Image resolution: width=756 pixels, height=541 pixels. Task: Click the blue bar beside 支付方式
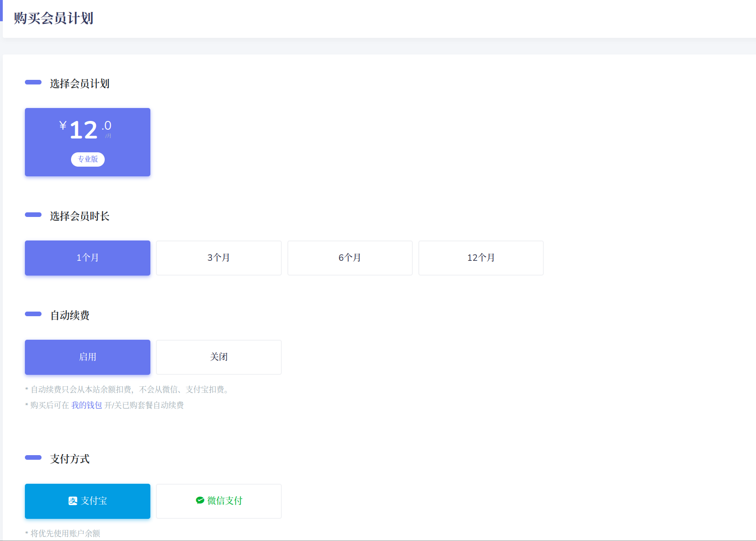tap(33, 457)
